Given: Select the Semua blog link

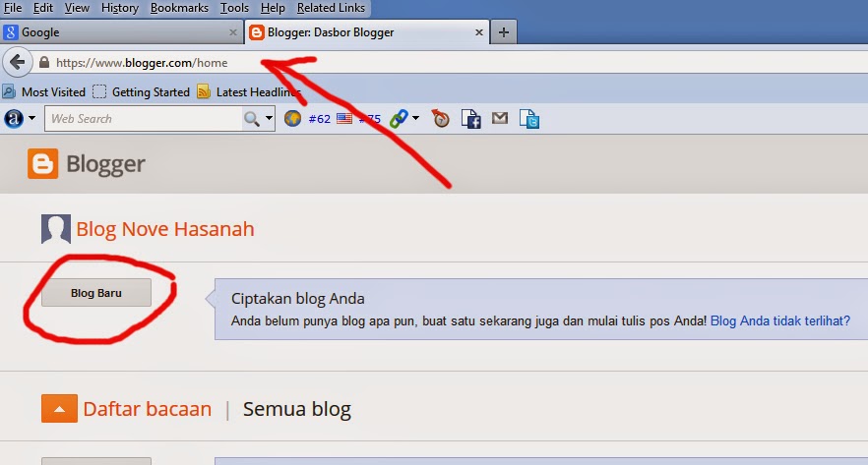Looking at the screenshot, I should coord(297,409).
